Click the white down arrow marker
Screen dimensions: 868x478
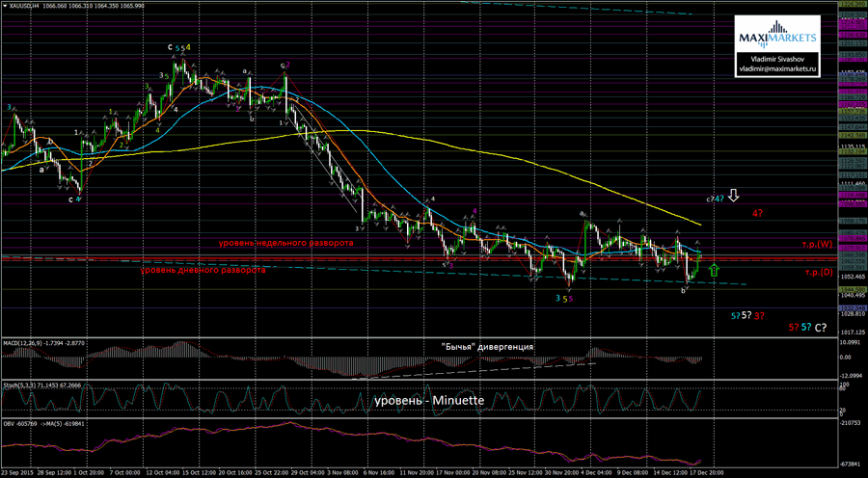(734, 196)
